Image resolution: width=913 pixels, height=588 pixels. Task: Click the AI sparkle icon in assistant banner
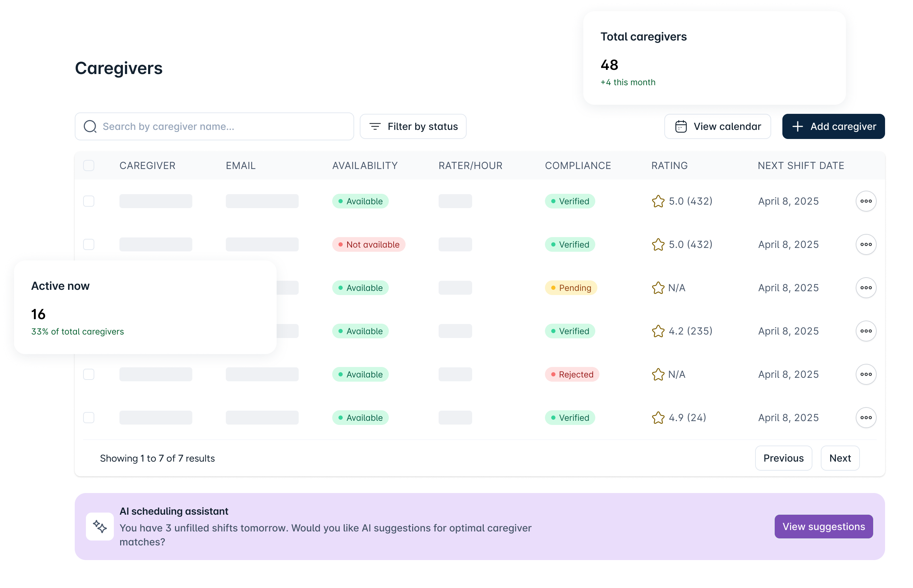(x=100, y=527)
